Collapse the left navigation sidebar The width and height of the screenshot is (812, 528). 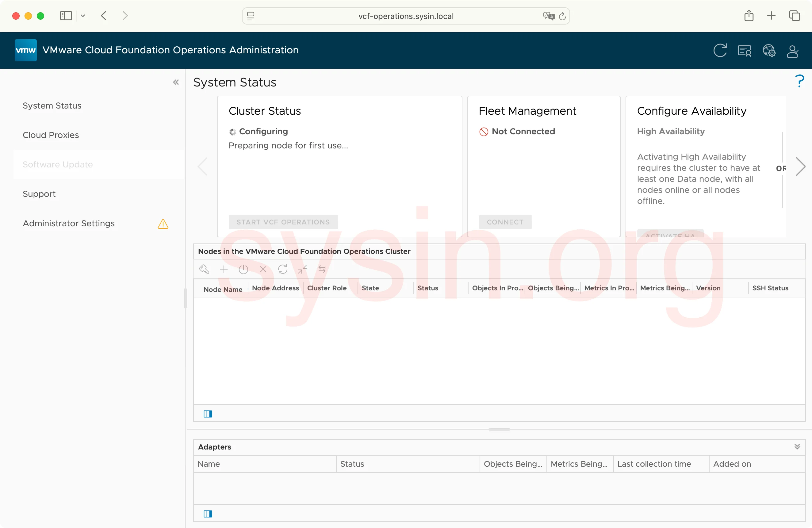(x=176, y=82)
